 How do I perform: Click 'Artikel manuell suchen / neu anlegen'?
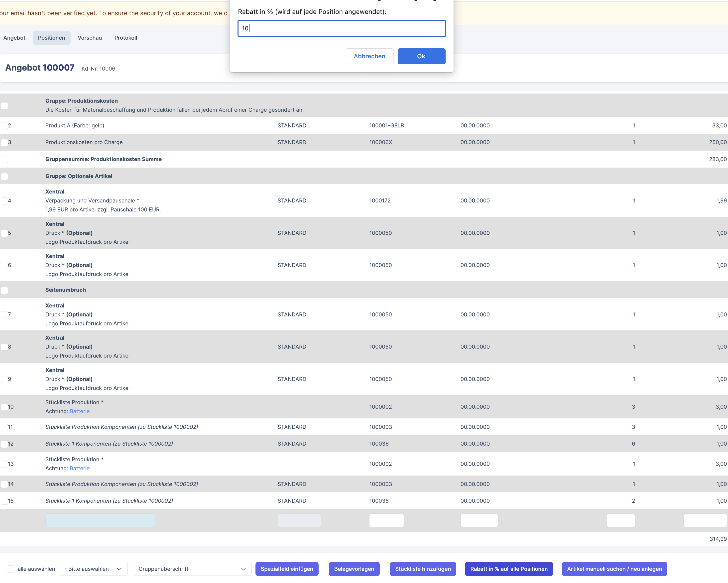614,569
